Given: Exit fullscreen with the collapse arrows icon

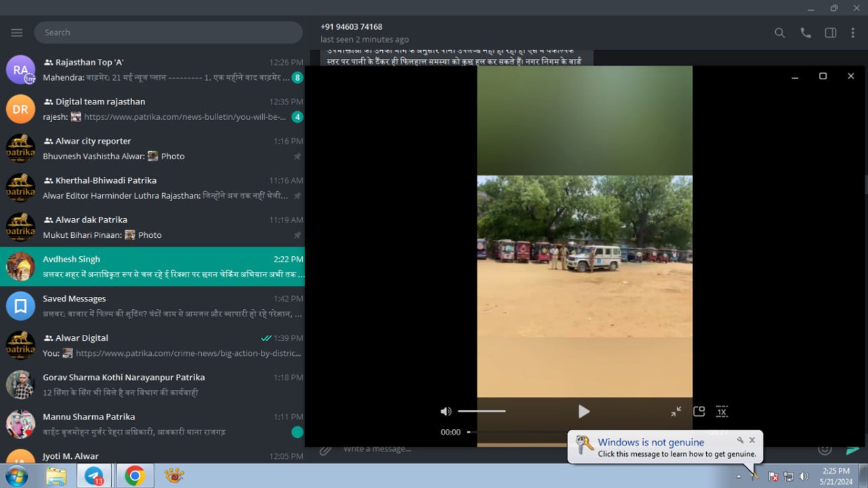Looking at the screenshot, I should pyautogui.click(x=676, y=411).
